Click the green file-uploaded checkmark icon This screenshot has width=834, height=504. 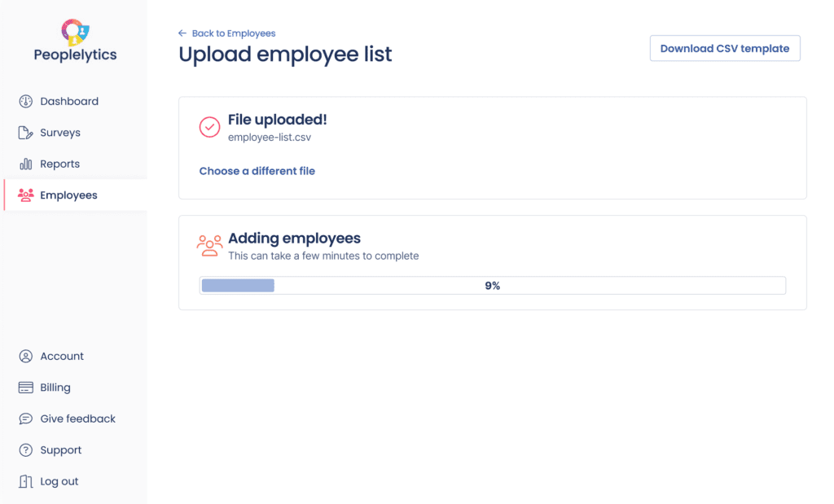209,127
